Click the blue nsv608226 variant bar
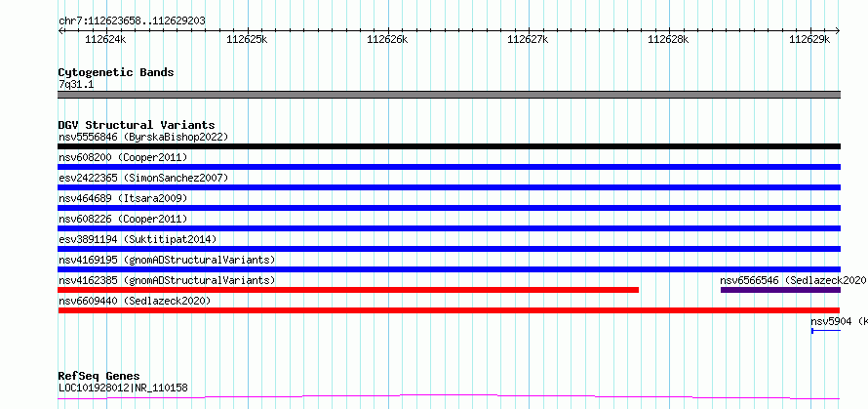 pos(449,228)
